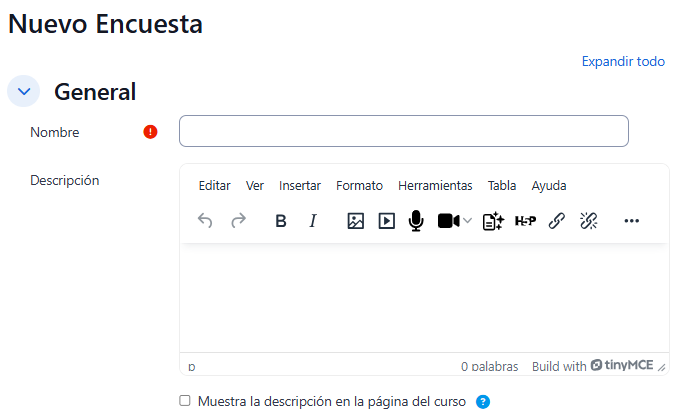Open the dropdown arrow beside the video camera
Image resolution: width=676 pixels, height=420 pixels.
tap(467, 221)
